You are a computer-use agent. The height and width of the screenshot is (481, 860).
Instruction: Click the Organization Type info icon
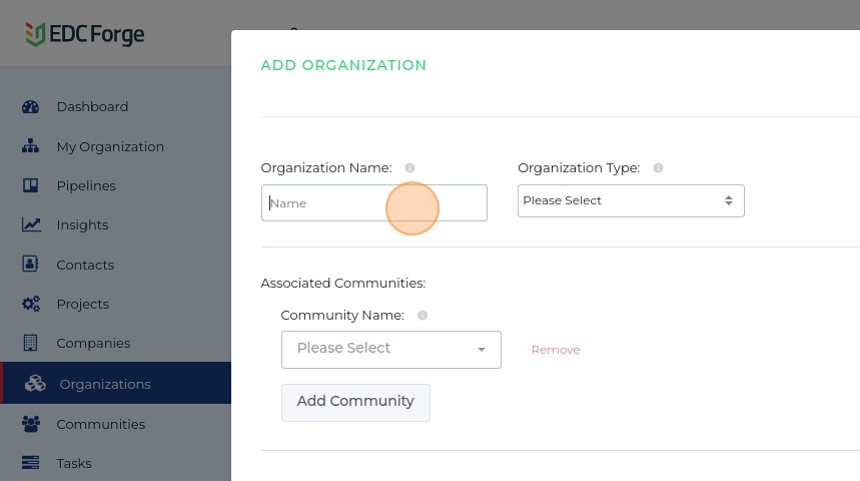pyautogui.click(x=658, y=168)
